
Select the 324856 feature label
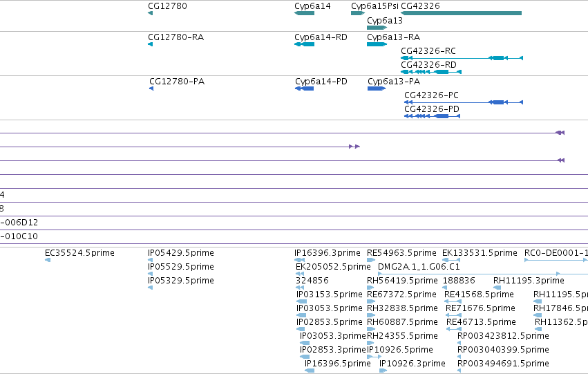coord(312,281)
